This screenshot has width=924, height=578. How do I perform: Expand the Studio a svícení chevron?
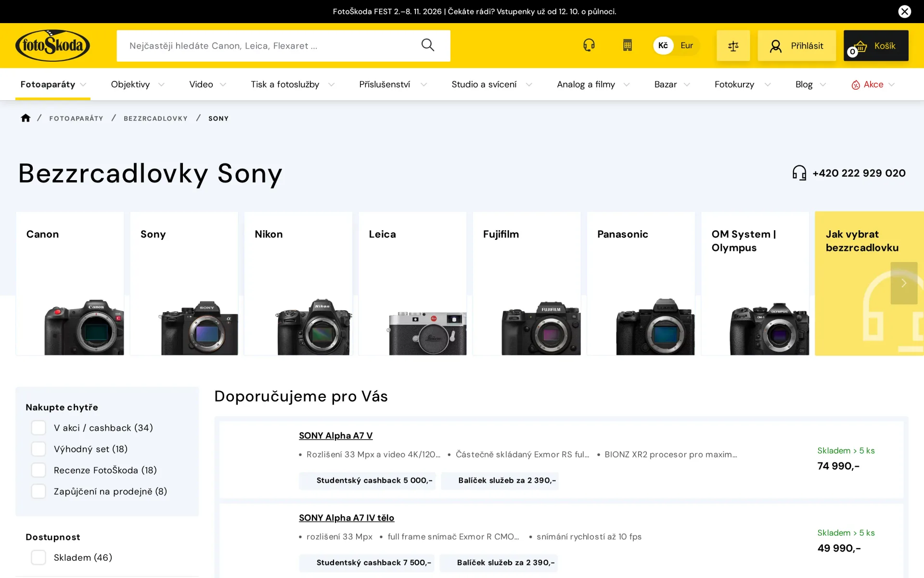click(529, 85)
